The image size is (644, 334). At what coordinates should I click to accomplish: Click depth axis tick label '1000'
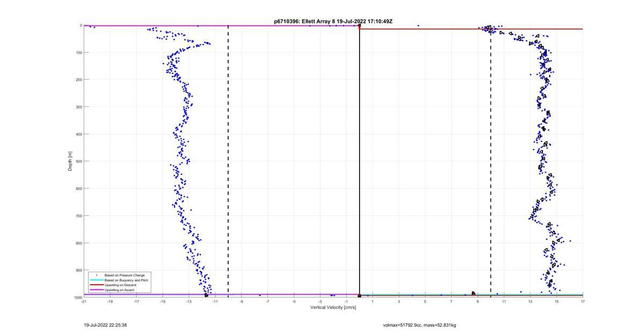tap(77, 297)
